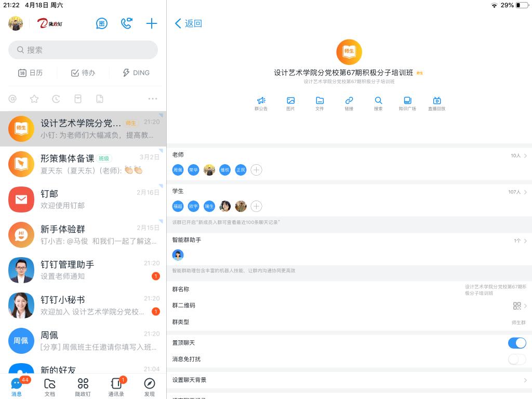Turn off the 置顶聊天 switch

pyautogui.click(x=516, y=343)
